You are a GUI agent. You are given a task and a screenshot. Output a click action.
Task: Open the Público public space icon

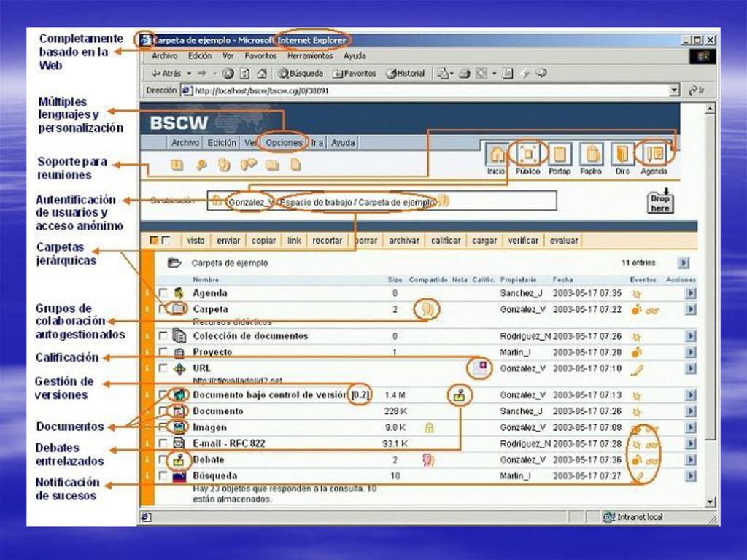(x=528, y=155)
